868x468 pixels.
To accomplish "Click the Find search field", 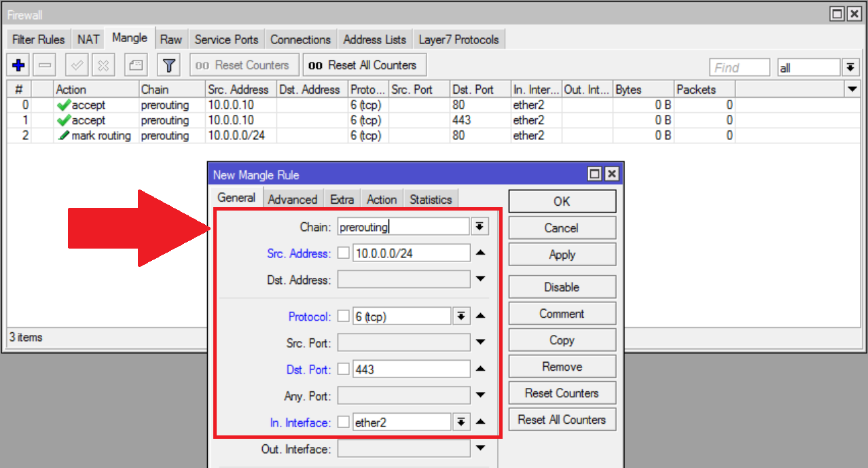I will pos(740,67).
